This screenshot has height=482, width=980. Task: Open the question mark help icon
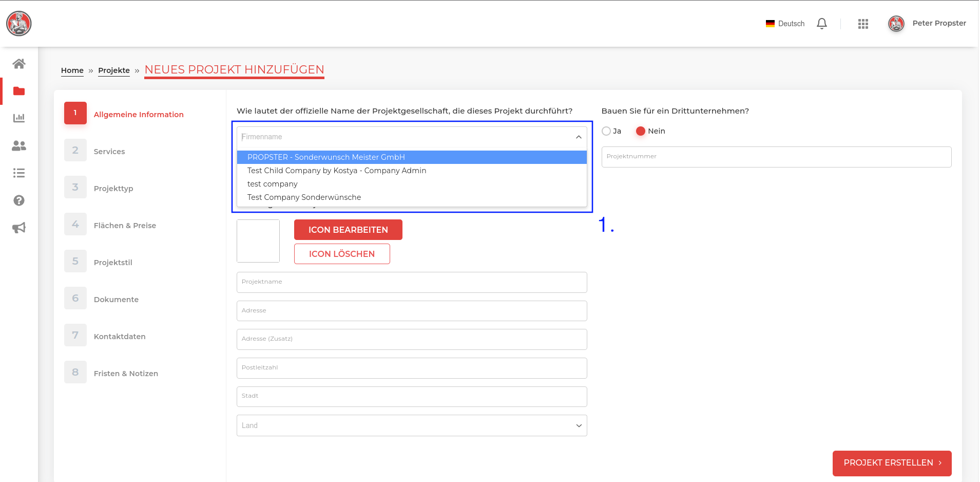(19, 200)
